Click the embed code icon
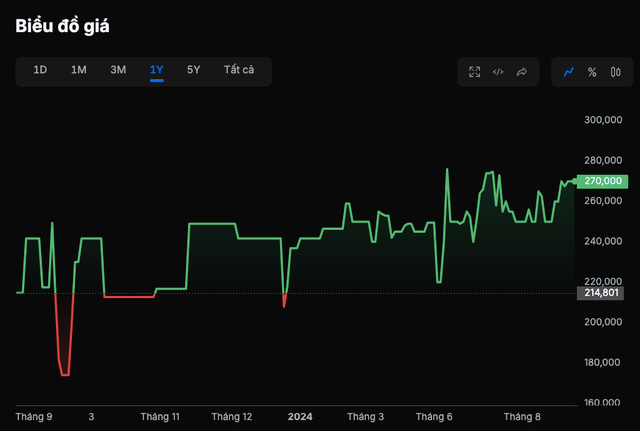The height and width of the screenshot is (431, 640). [x=498, y=72]
